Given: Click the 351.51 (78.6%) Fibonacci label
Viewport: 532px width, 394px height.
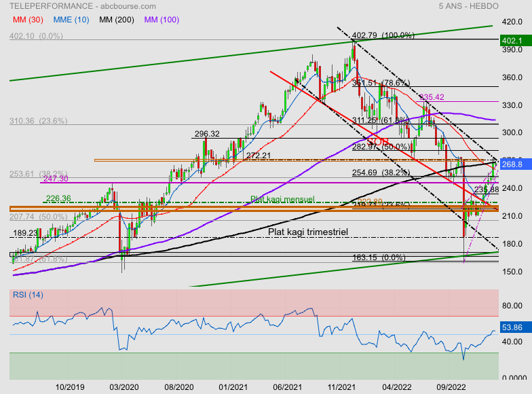Looking at the screenshot, I should pos(381,83).
